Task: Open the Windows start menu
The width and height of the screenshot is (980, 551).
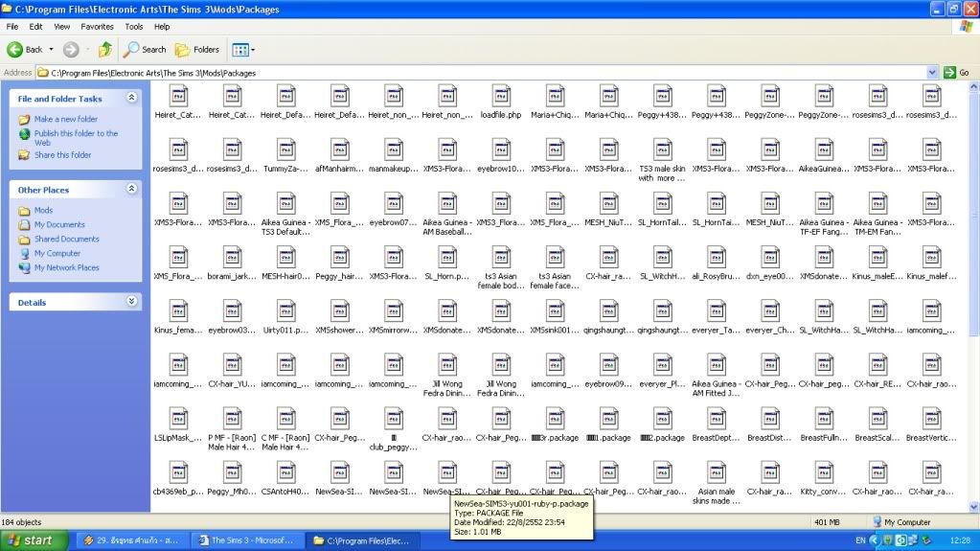Action: click(x=33, y=540)
